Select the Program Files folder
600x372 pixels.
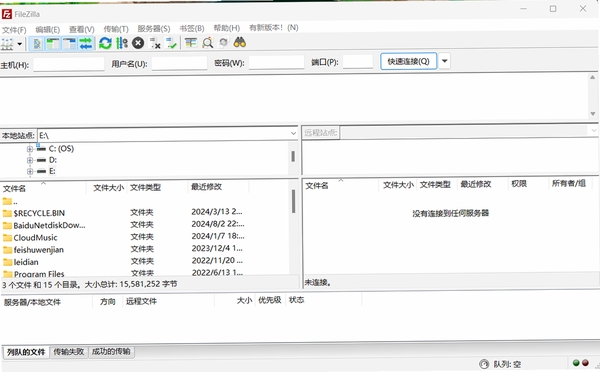[39, 273]
